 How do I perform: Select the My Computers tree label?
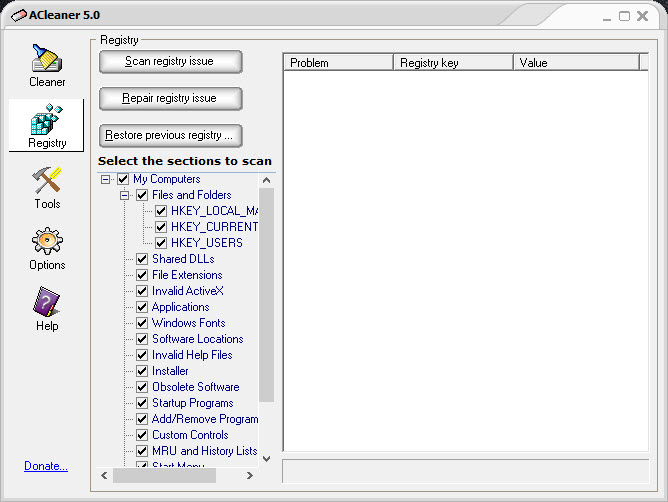pos(167,179)
